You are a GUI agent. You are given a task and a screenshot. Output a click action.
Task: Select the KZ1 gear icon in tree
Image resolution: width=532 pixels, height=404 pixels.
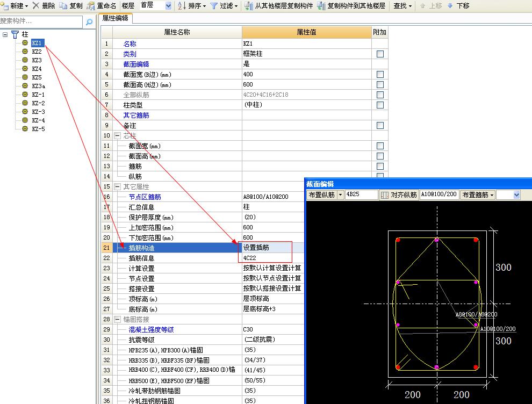point(25,43)
